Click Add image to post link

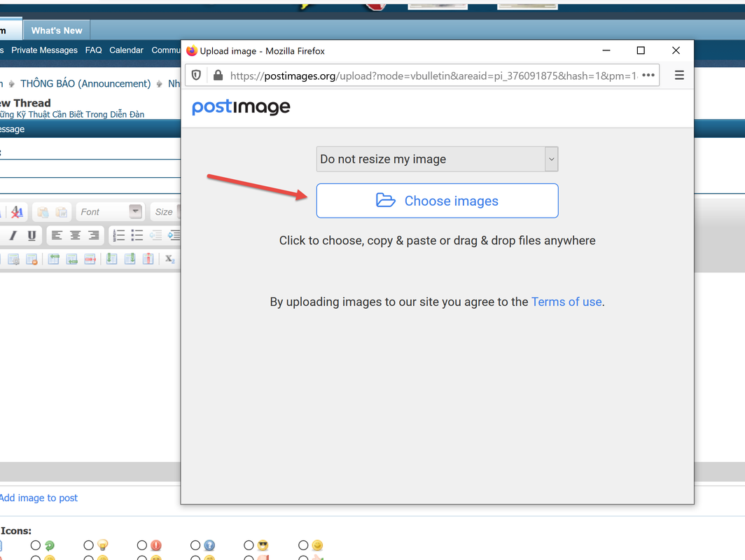coord(39,498)
